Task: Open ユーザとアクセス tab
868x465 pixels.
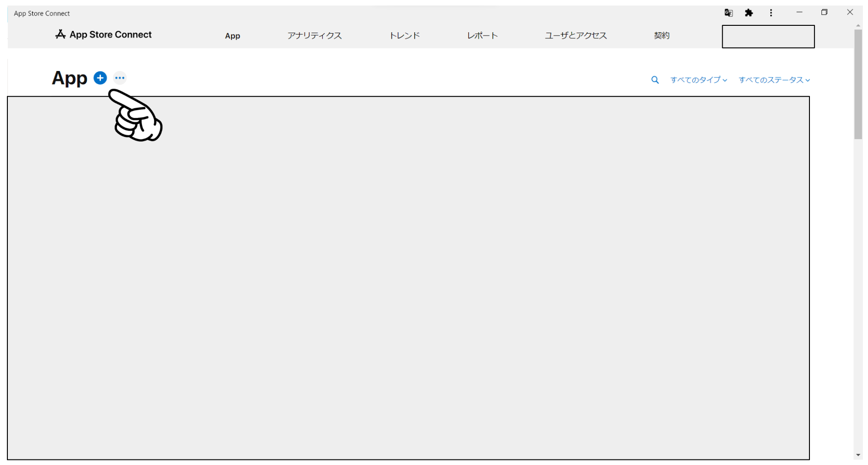Action: click(x=576, y=35)
